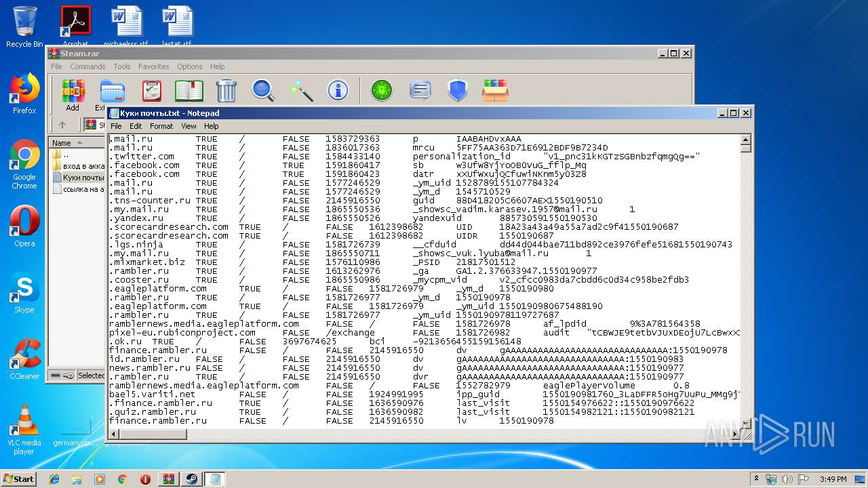Show hidden tray icons arrow
Image resolution: width=868 pixels, height=488 pixels.
pyautogui.click(x=757, y=479)
